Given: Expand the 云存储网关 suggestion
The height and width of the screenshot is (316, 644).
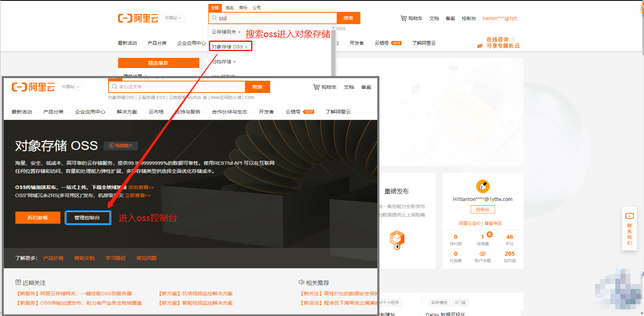Looking at the screenshot, I should 226,32.
